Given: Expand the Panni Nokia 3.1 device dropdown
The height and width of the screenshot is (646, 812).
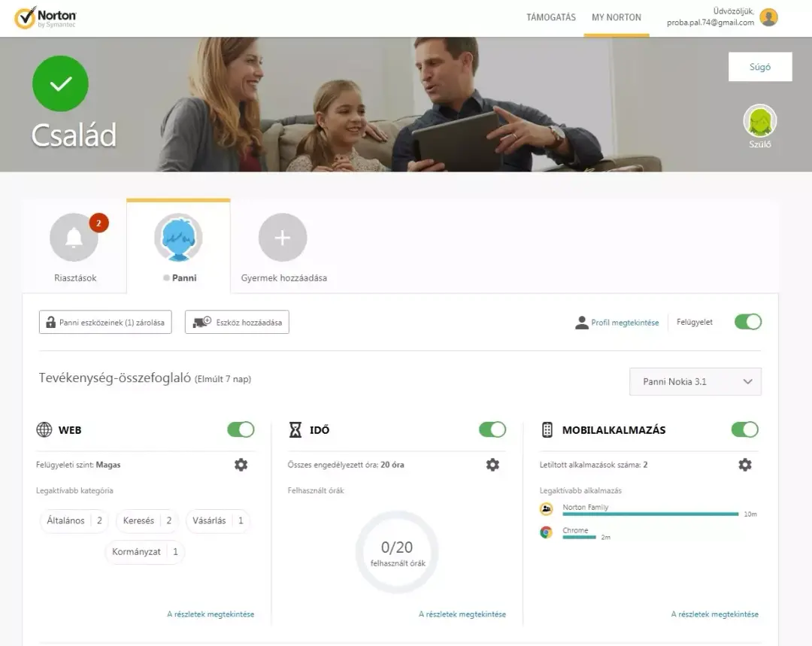Looking at the screenshot, I should click(x=695, y=382).
